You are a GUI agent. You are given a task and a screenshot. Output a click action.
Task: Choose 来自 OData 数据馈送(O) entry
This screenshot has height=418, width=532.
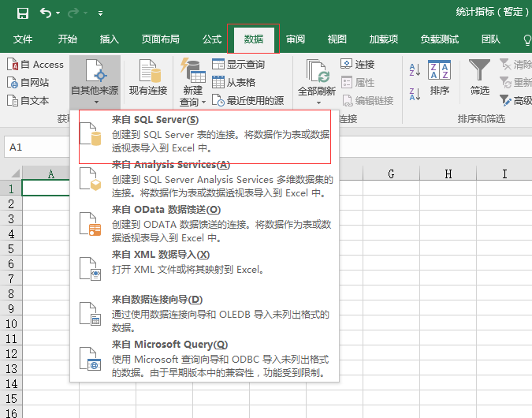click(x=205, y=224)
